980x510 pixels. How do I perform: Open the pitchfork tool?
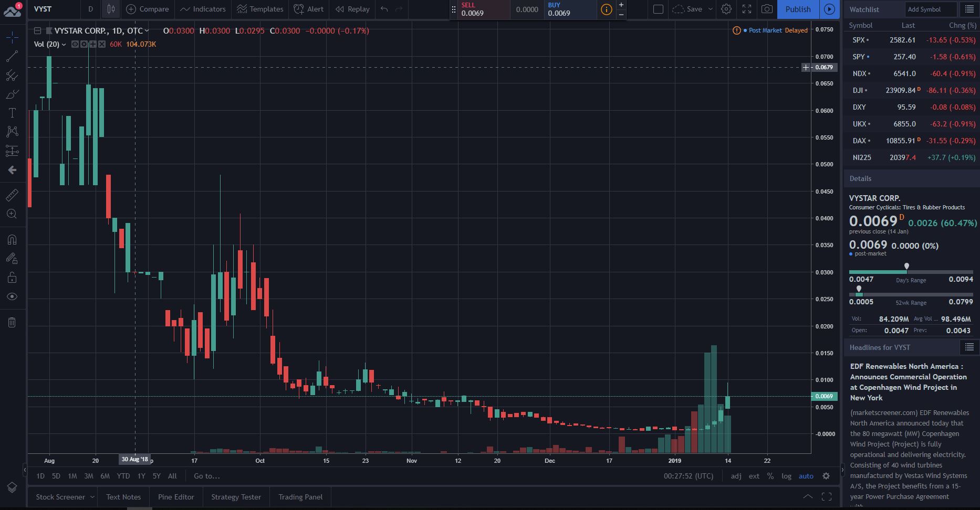click(x=12, y=76)
